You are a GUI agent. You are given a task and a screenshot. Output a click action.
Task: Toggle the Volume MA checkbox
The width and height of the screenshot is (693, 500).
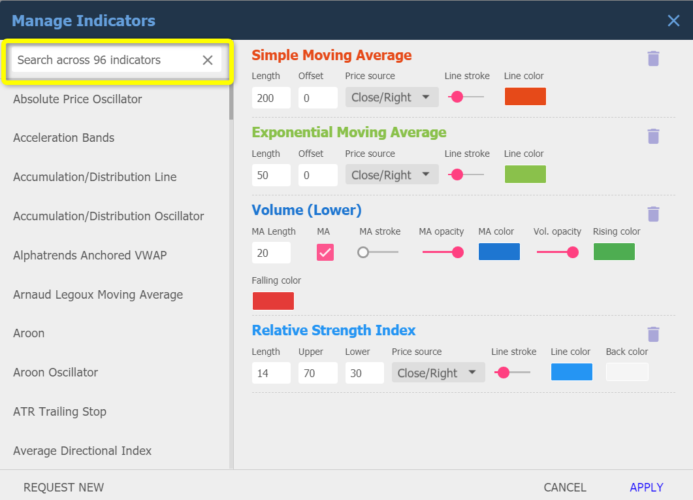pyautogui.click(x=325, y=252)
